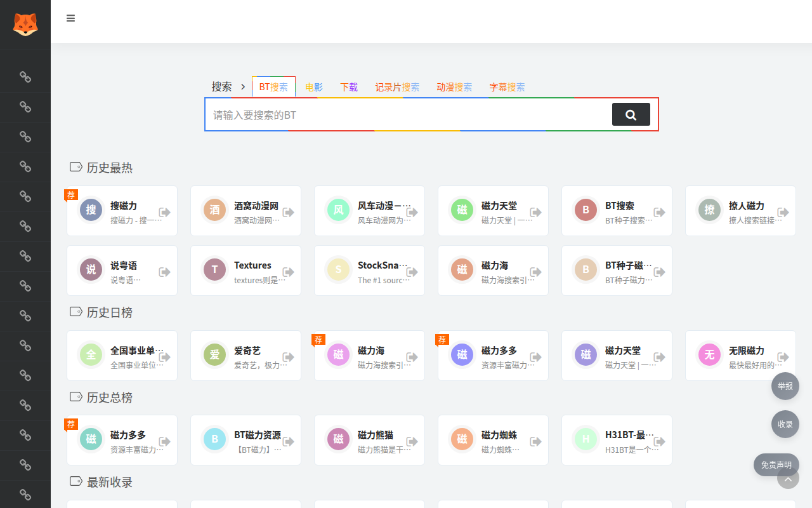The width and height of the screenshot is (812, 508).
Task: Click the 历史总榜 section heading
Action: 110,398
